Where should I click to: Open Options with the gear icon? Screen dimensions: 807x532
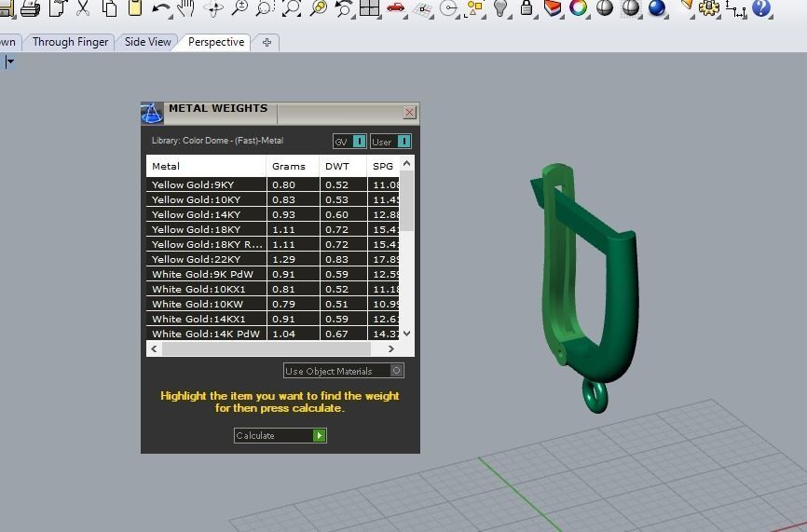[x=709, y=8]
